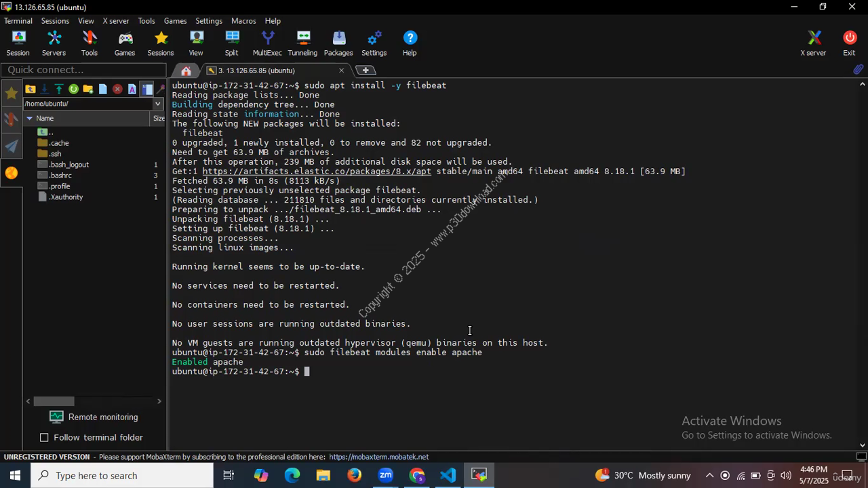
Task: Launch the Games toolbar icon
Action: [x=125, y=43]
